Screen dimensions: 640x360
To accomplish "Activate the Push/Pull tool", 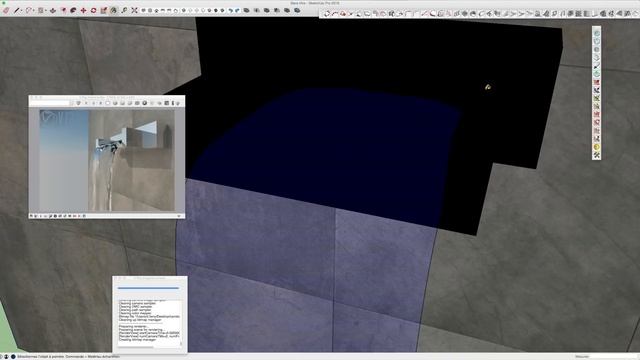I will coord(53,10).
